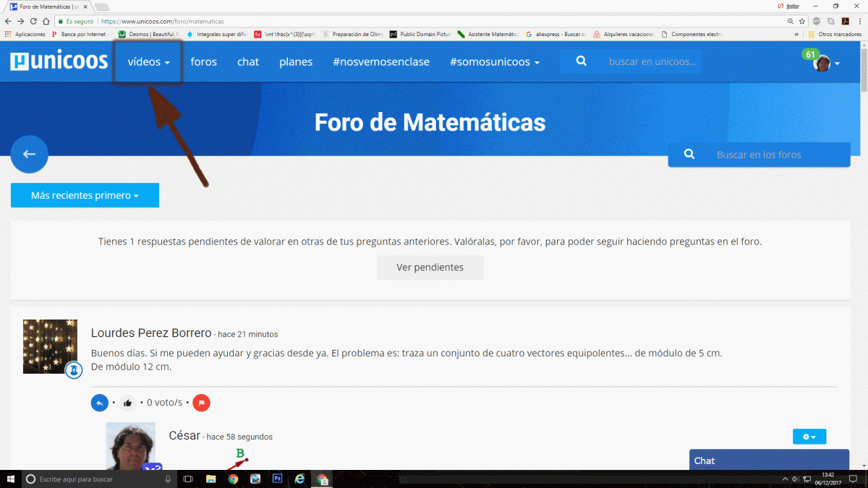Click the search magnifier in navbar
Image resolution: width=868 pixels, height=488 pixels.
(581, 61)
